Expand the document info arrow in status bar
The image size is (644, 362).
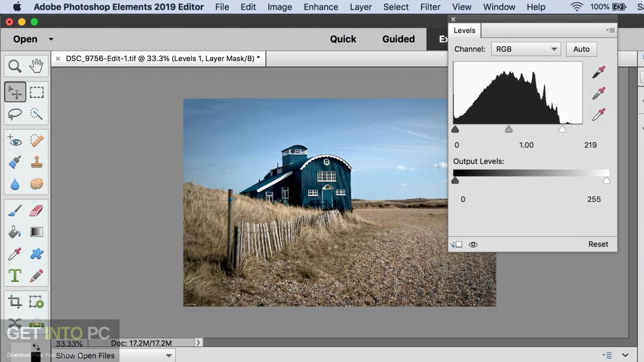click(x=198, y=343)
